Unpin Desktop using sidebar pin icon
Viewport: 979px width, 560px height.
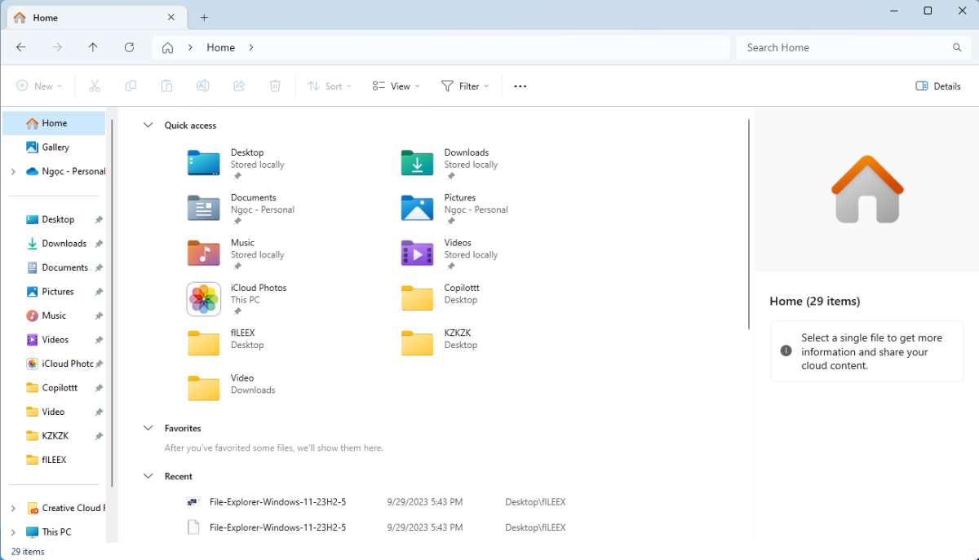coord(99,219)
